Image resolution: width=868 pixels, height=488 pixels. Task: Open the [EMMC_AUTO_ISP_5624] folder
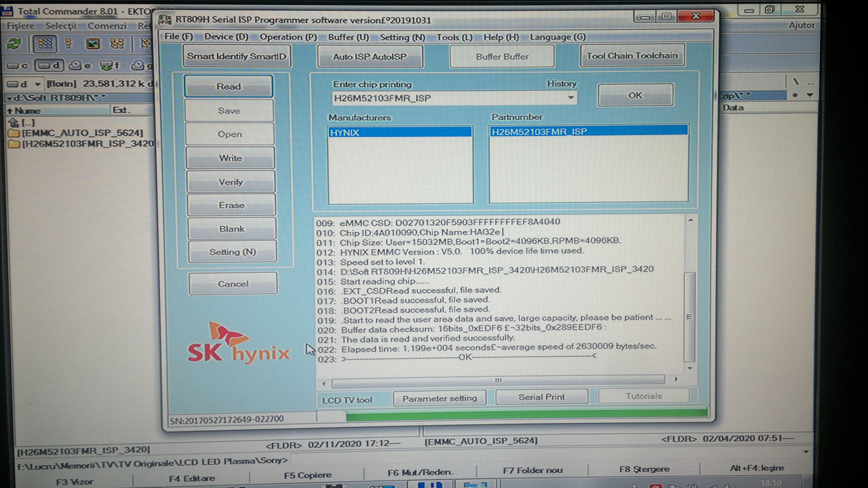pos(76,133)
